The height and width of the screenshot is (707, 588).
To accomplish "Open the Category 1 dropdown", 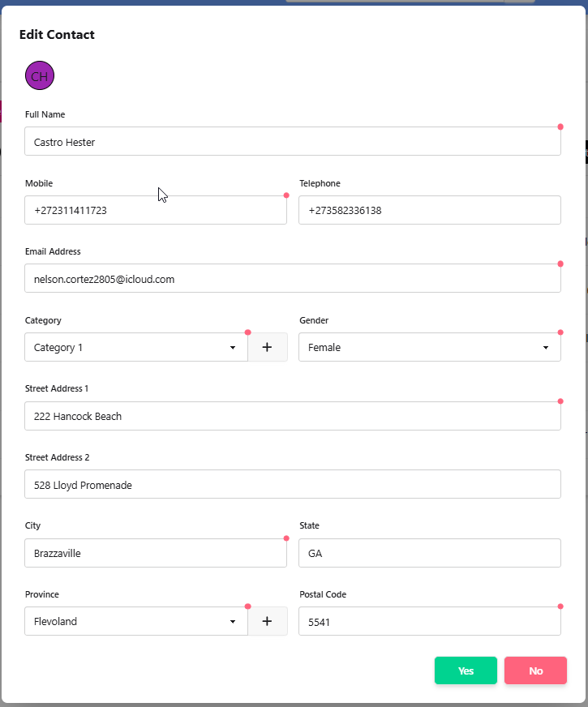I will [135, 347].
